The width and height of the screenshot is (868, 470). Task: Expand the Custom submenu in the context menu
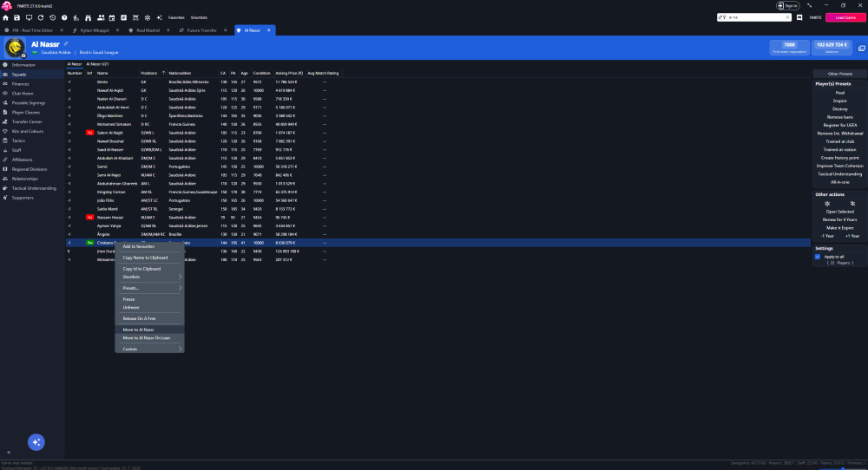pos(149,349)
